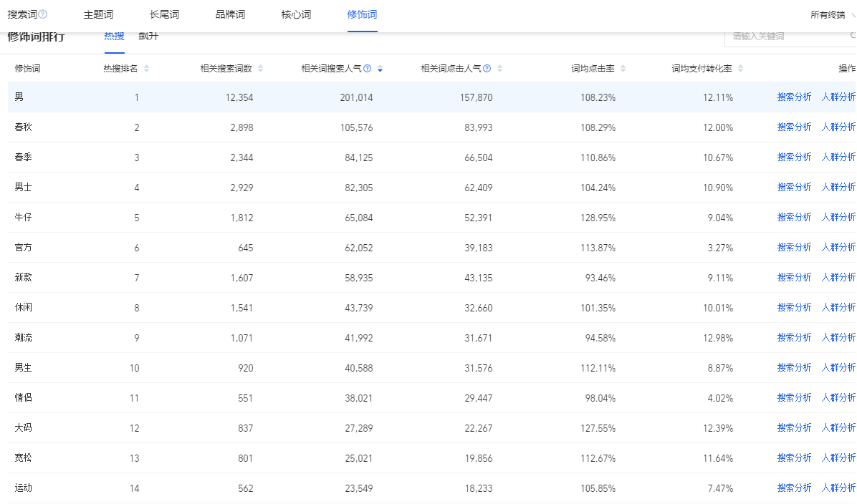This screenshot has width=857, height=504.
Task: Click the 3.27% conversion rate value
Action: 720,248
